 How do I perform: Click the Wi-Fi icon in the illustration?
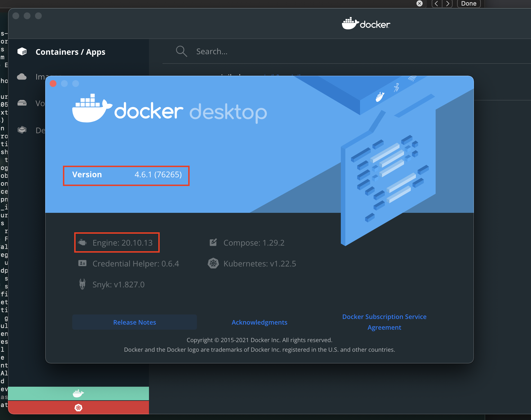412,79
